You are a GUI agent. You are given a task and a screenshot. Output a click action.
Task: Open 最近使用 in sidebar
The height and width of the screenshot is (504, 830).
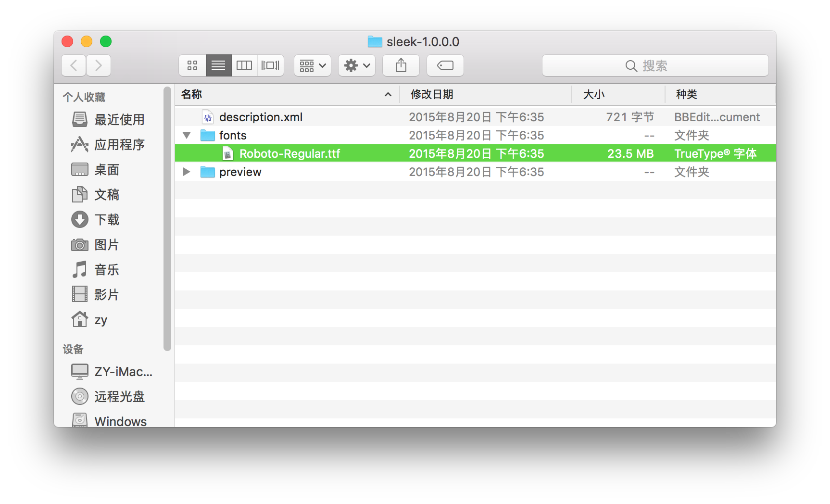coord(109,119)
